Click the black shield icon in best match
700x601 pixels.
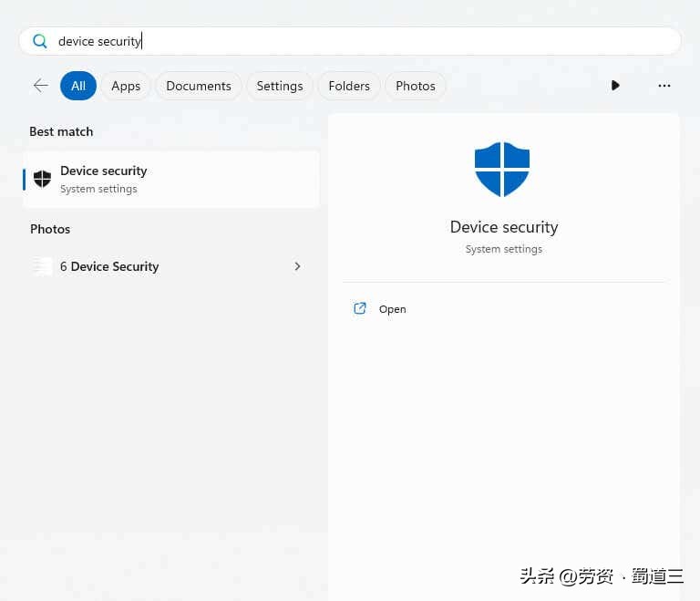coord(43,179)
